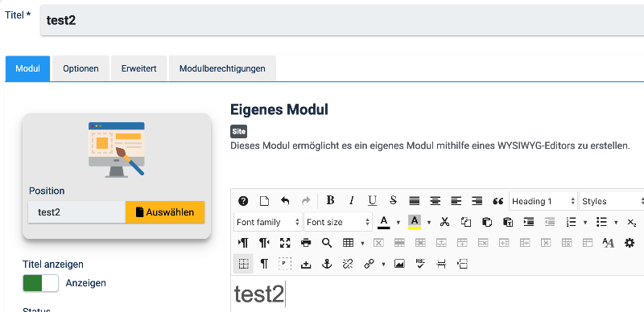Align text right
644x312 pixels.
477,201
